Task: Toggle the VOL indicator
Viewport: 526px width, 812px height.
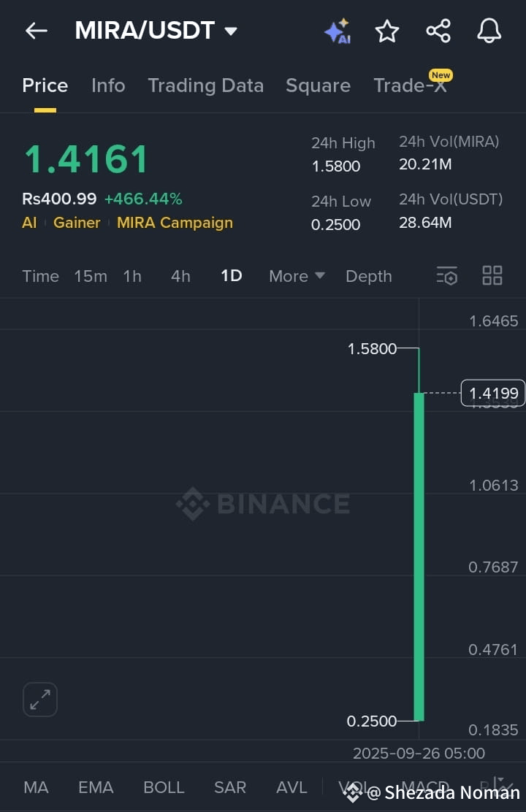Action: [354, 788]
